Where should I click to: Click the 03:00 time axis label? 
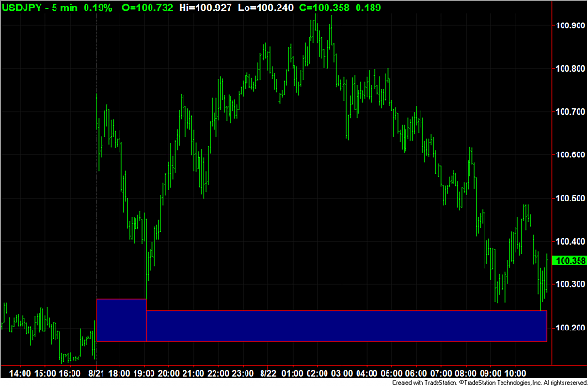(342, 374)
